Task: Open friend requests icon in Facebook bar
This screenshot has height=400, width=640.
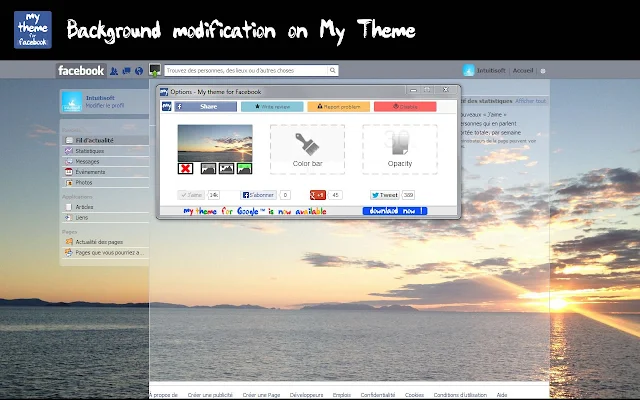Action: (x=114, y=71)
